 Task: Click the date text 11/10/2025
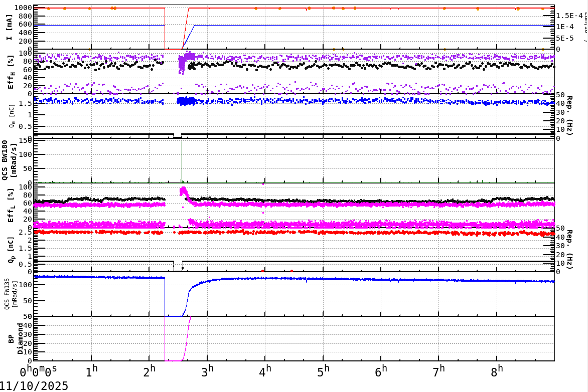click(33, 384)
